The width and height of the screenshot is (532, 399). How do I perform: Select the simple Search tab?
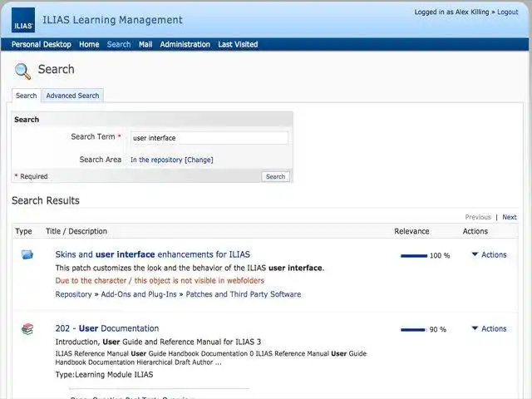tap(26, 96)
